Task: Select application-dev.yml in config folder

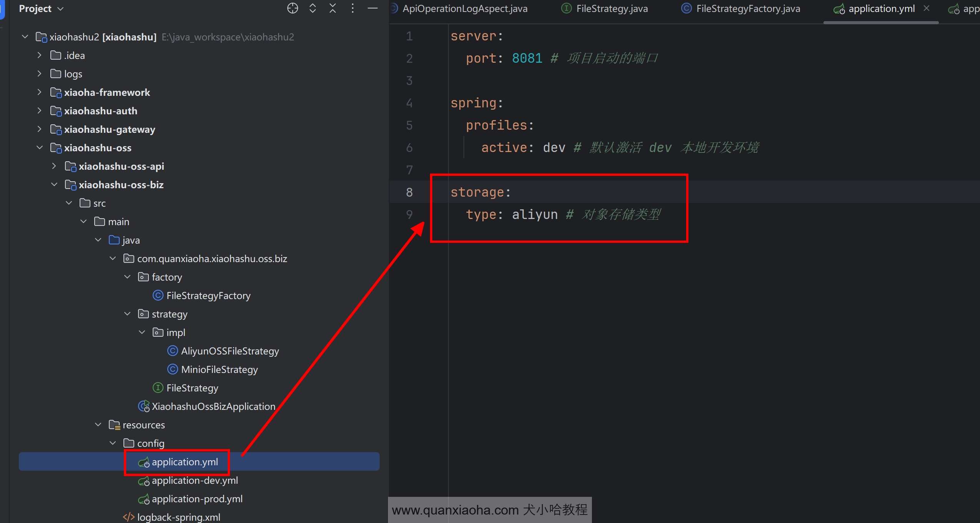Action: (x=195, y=480)
